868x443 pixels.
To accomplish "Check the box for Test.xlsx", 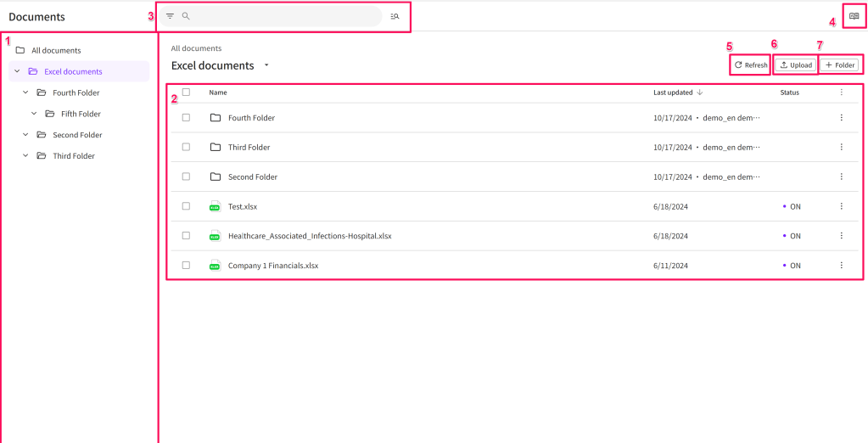I will pos(186,206).
